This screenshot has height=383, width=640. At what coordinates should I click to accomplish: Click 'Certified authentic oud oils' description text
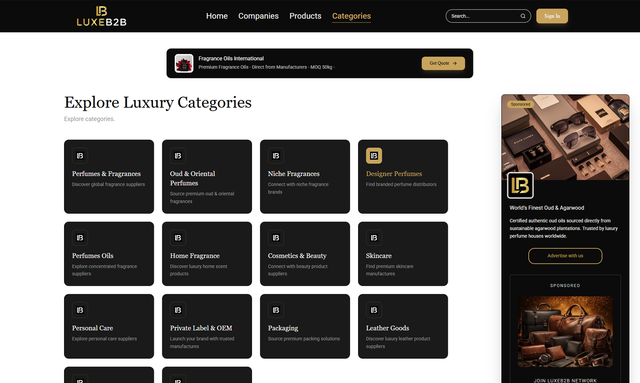pos(564,228)
